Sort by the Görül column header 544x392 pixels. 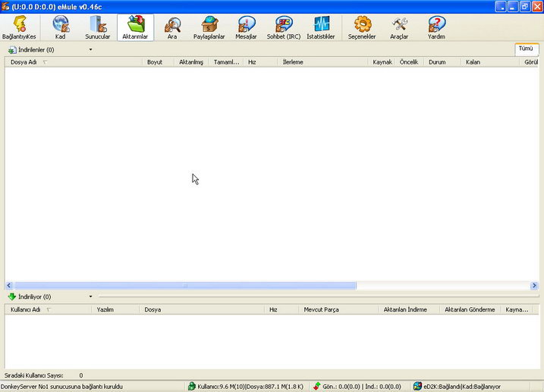point(530,62)
